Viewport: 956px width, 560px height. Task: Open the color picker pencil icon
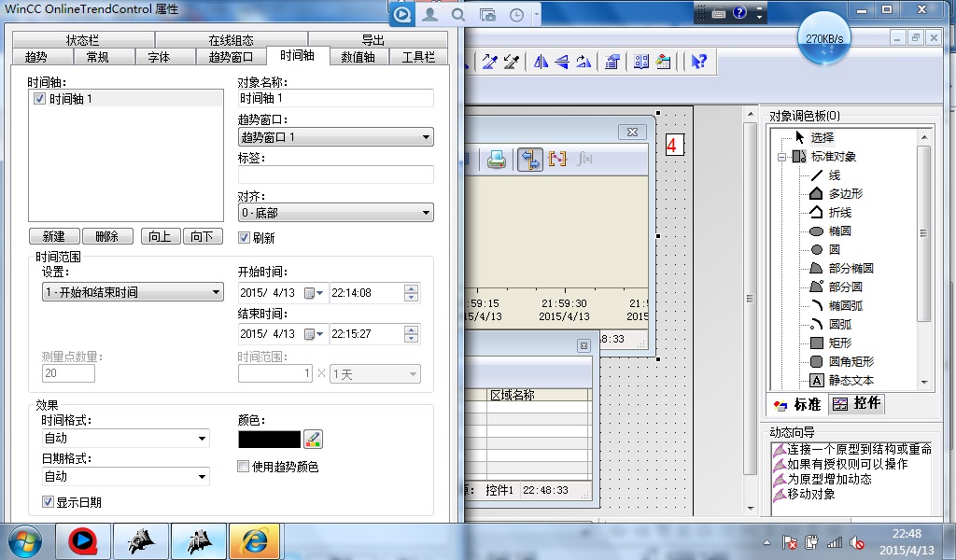[x=312, y=439]
